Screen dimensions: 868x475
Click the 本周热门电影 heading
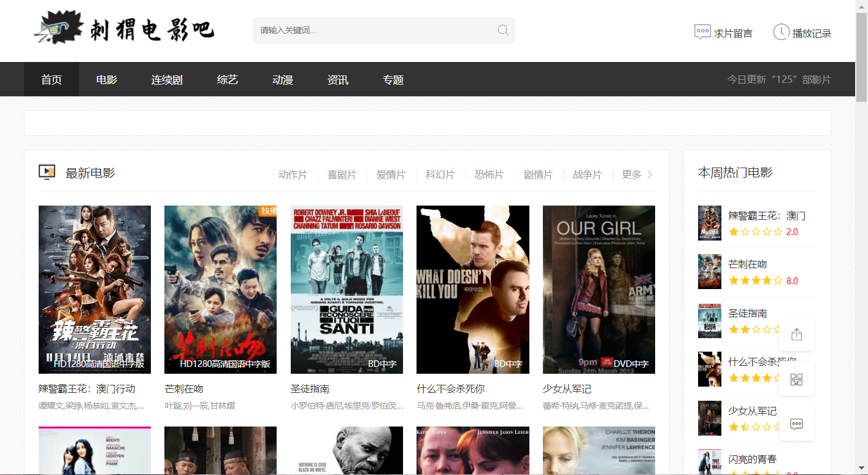[x=735, y=172]
